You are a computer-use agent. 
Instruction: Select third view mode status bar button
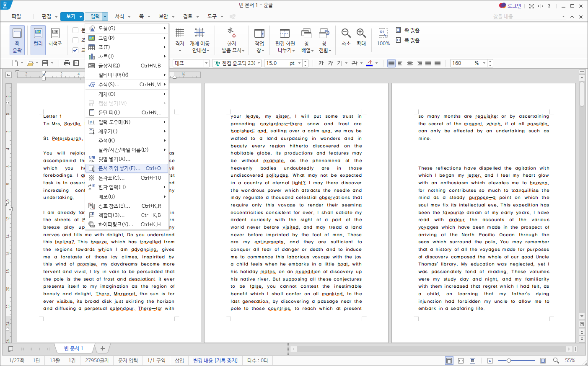point(472,361)
